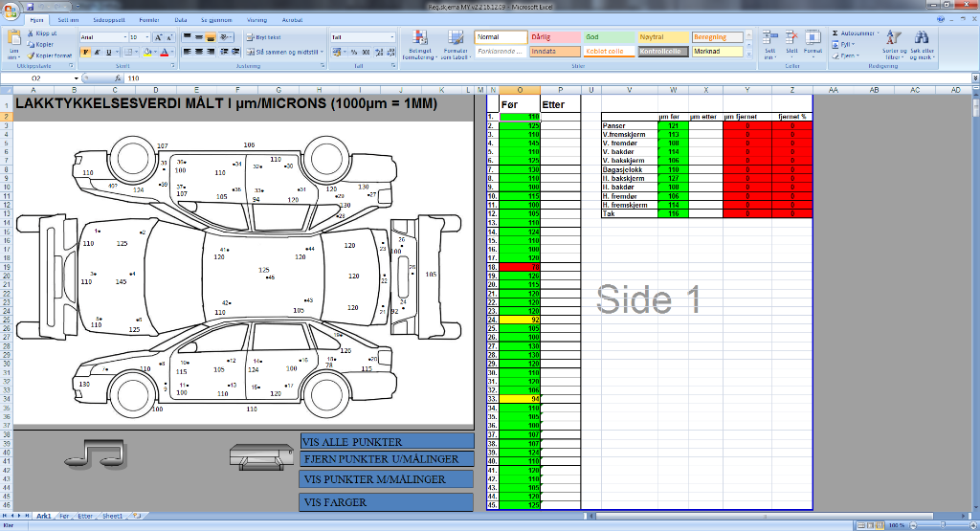Open Sorter og filtrer

pos(894,45)
